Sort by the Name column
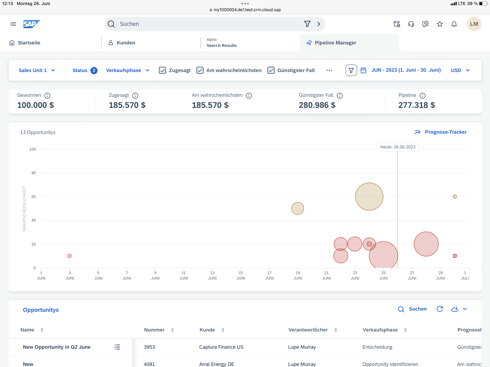This screenshot has height=367, width=490. pos(42,330)
